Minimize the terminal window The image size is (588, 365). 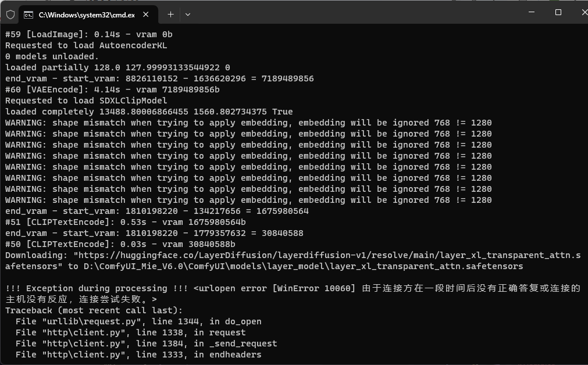coord(531,12)
